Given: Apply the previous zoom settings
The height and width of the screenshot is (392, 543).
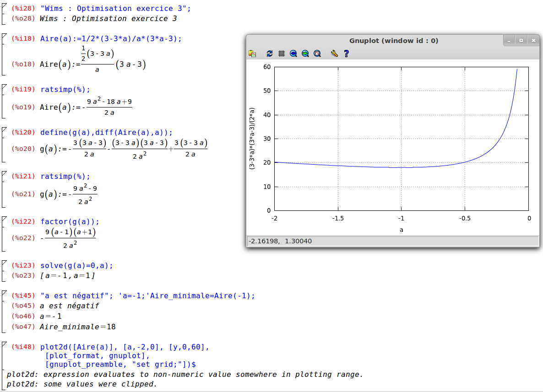Looking at the screenshot, I should (x=293, y=54).
